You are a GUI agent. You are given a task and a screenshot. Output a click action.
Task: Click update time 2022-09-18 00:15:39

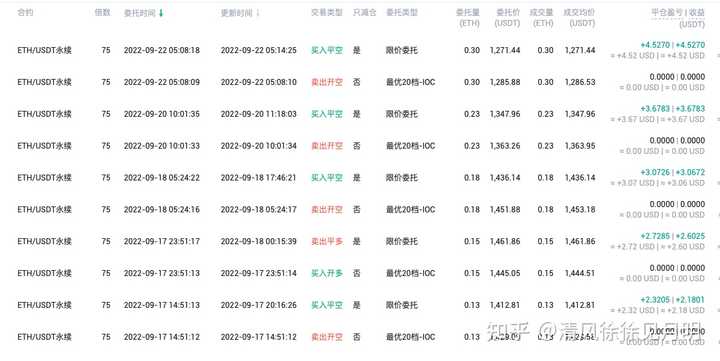pyautogui.click(x=259, y=241)
